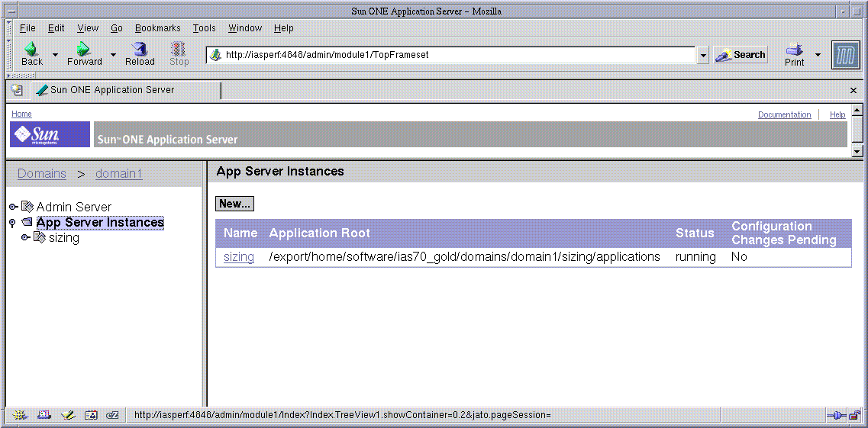Expand the sizing tree node
Image resolution: width=868 pixels, height=428 pixels.
pos(25,238)
